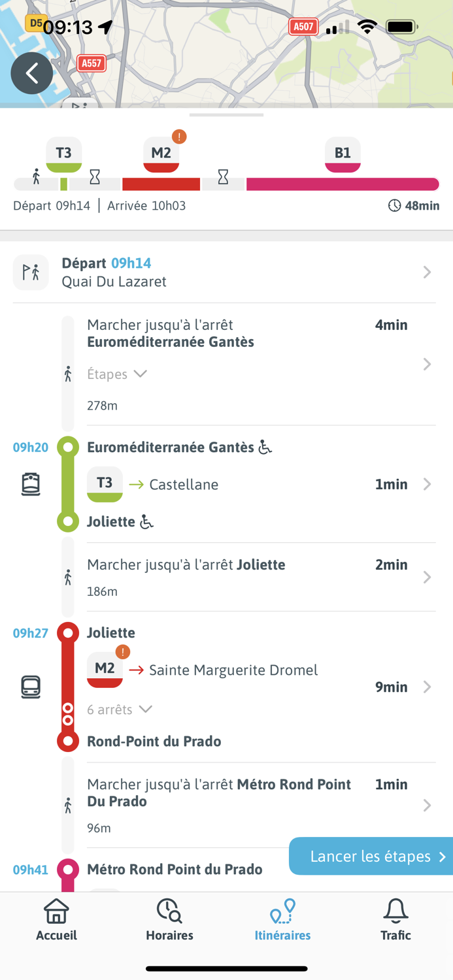Open the T3 Castellane leg details chevron
This screenshot has width=453, height=980.
427,484
